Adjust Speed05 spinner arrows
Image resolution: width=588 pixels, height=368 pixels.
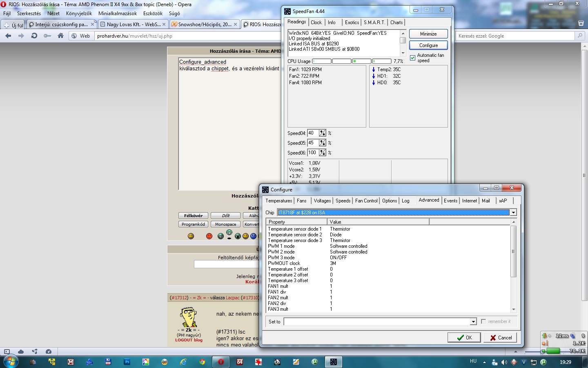323,143
